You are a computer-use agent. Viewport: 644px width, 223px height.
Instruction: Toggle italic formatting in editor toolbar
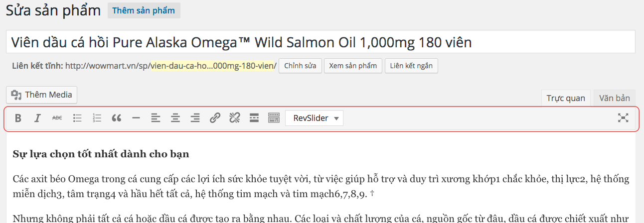37,118
